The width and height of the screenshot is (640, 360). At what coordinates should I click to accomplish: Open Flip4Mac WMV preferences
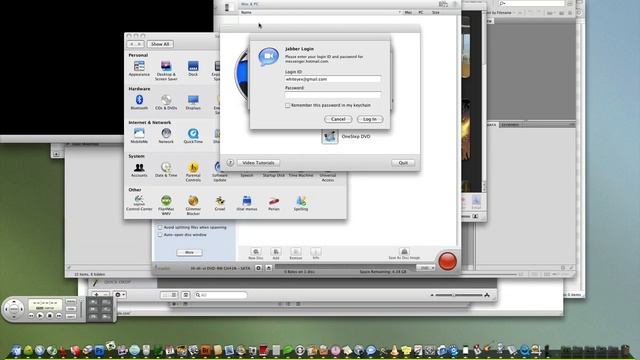click(166, 205)
